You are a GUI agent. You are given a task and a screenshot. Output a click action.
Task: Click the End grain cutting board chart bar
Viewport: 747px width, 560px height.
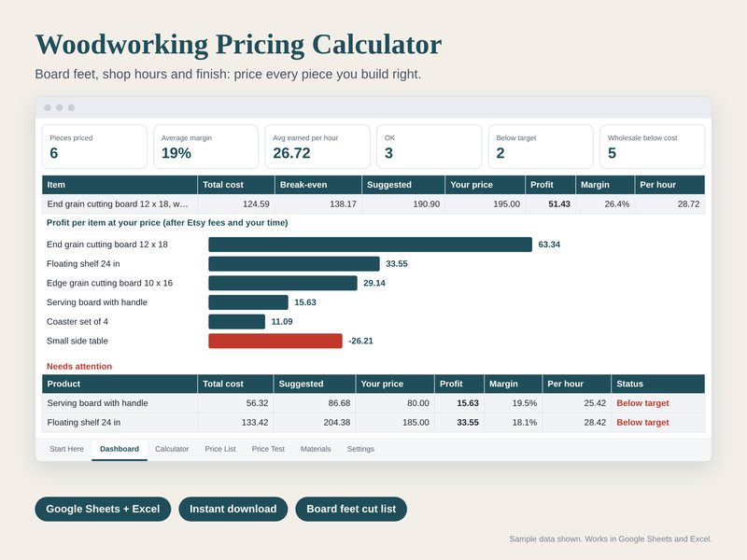coord(370,245)
